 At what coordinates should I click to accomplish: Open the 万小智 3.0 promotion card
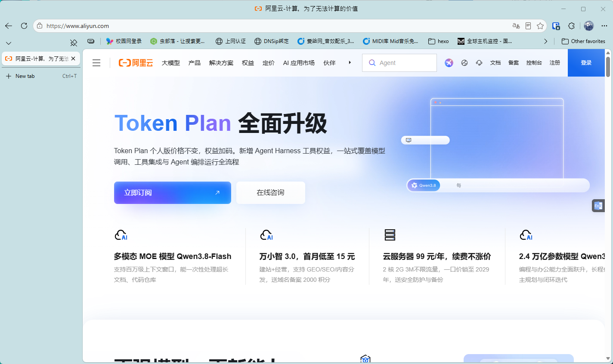307,256
